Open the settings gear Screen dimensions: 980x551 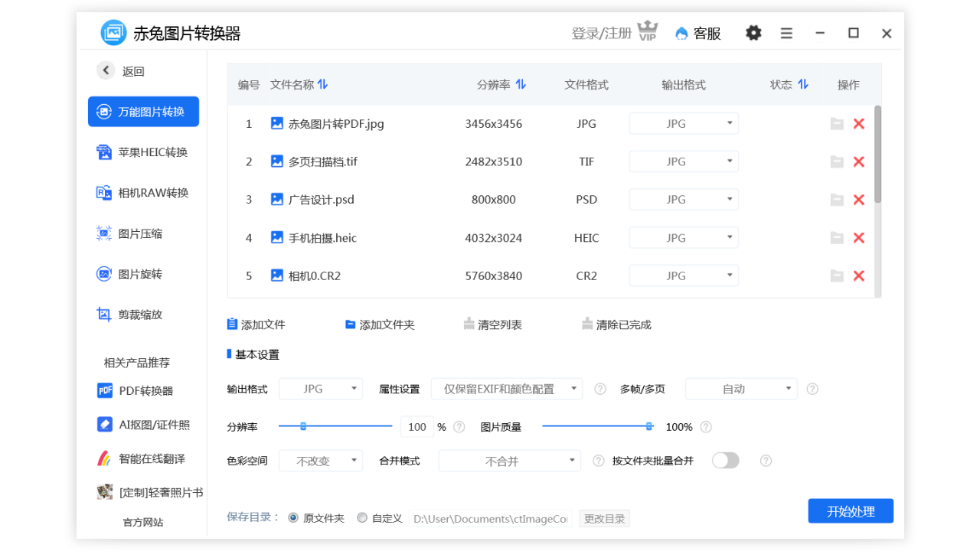(753, 33)
